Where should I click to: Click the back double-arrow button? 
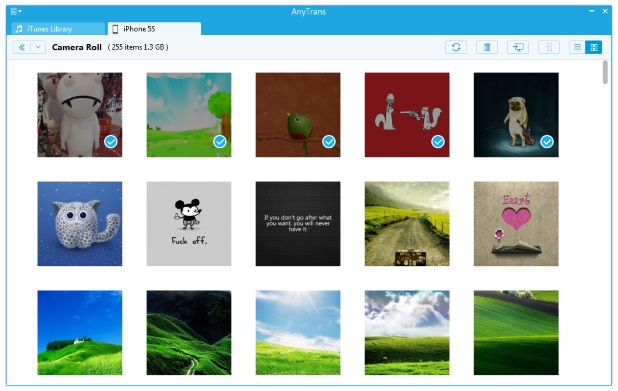point(22,47)
